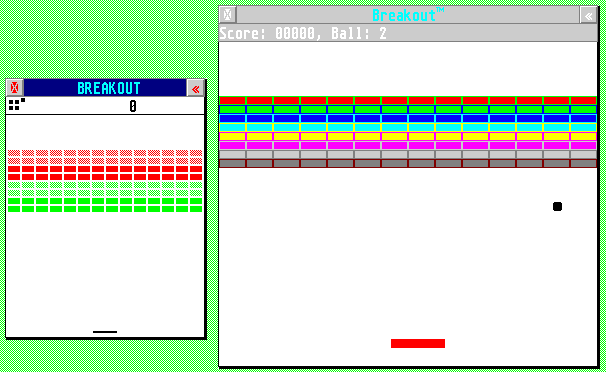
Task: Click the double-arrow button in the Breakout™ title bar
Action: click(588, 15)
